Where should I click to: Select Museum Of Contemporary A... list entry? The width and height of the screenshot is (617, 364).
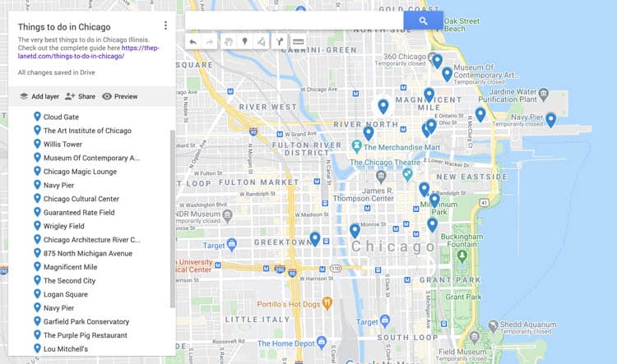click(x=91, y=158)
